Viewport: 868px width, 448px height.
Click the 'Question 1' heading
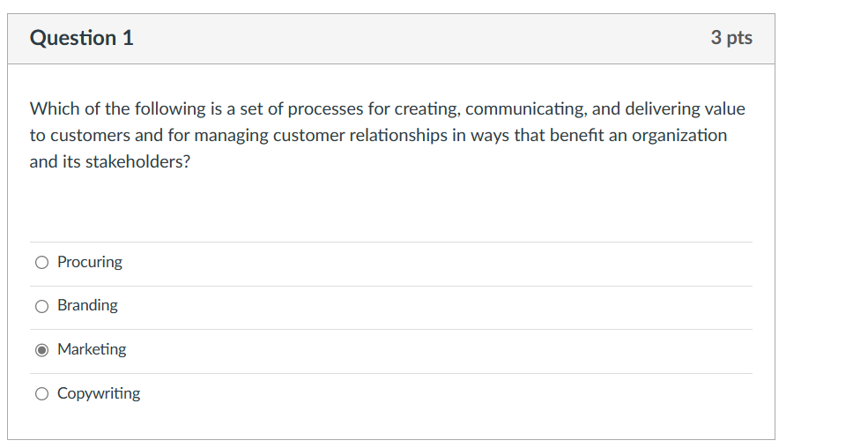click(81, 38)
